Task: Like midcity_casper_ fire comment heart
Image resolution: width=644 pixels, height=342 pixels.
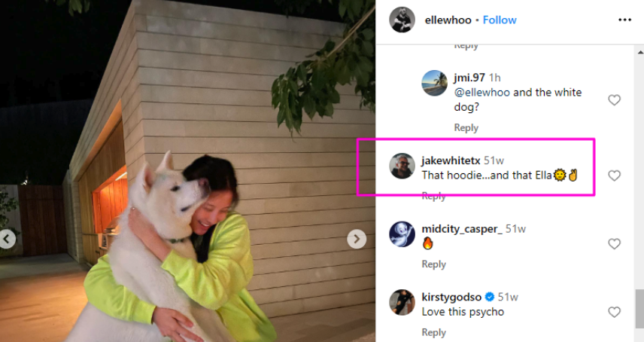Action: pos(614,244)
